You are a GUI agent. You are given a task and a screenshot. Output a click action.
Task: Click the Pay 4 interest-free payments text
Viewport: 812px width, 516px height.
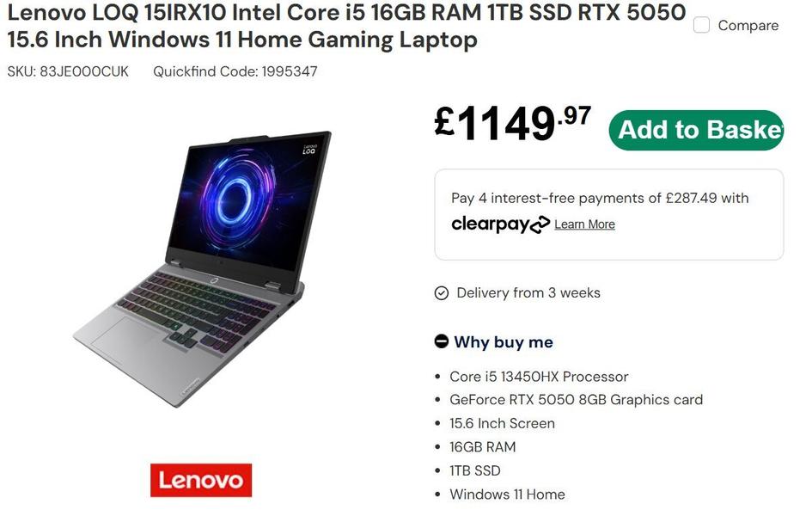pos(600,198)
